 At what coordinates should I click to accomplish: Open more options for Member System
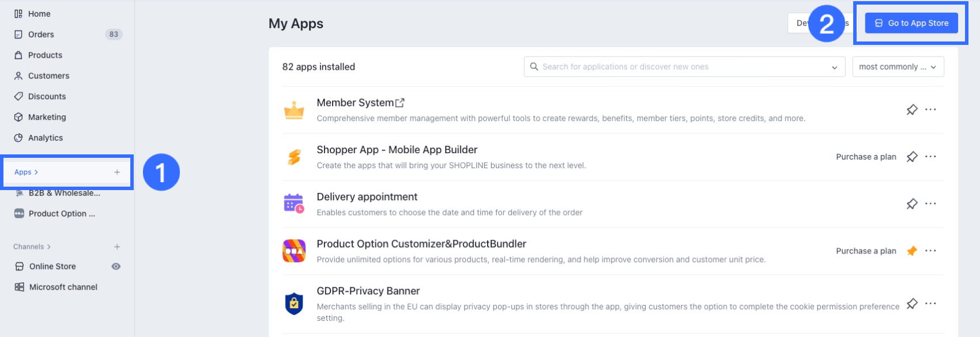[x=930, y=109]
